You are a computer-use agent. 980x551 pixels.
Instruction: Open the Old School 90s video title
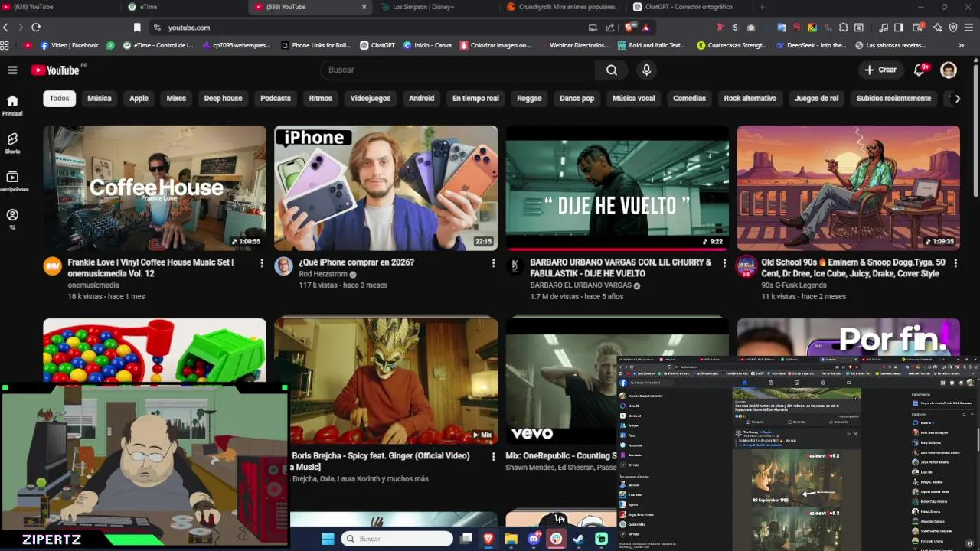pyautogui.click(x=853, y=268)
